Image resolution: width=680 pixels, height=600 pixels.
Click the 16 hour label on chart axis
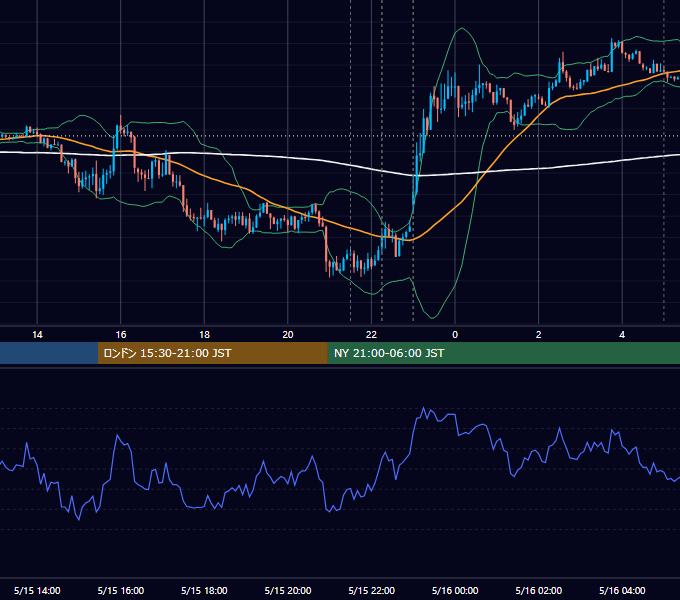point(121,335)
